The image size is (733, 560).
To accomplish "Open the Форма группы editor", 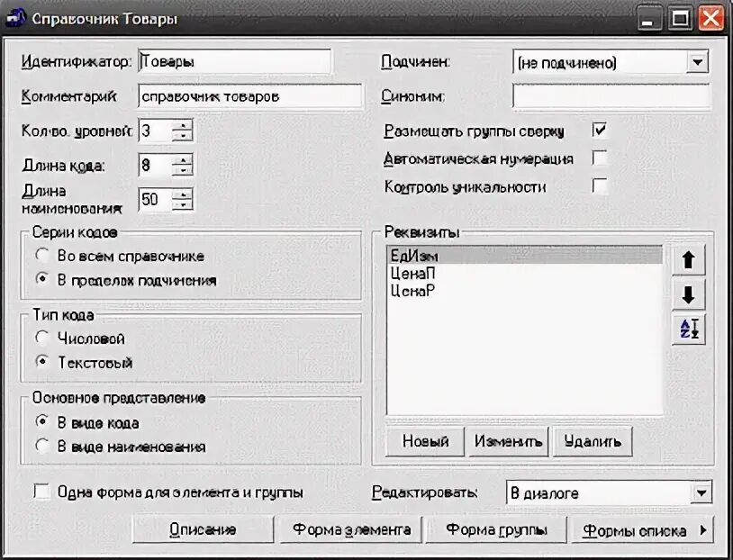I will click(497, 530).
